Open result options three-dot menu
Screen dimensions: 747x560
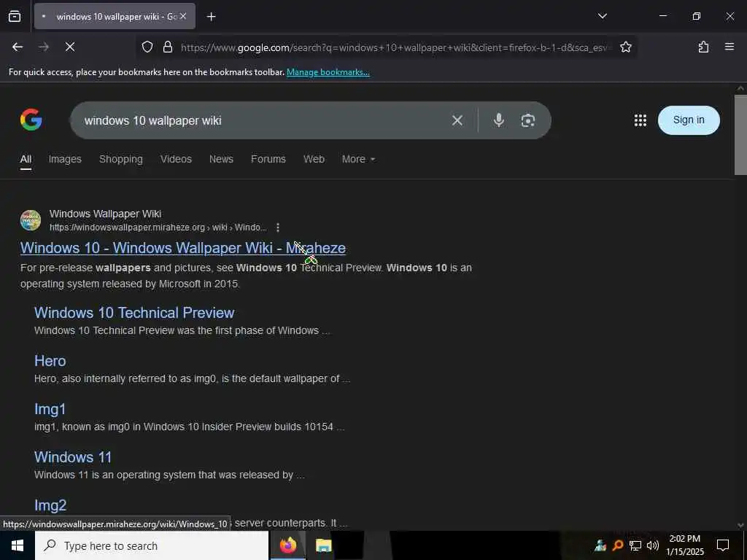(x=278, y=227)
